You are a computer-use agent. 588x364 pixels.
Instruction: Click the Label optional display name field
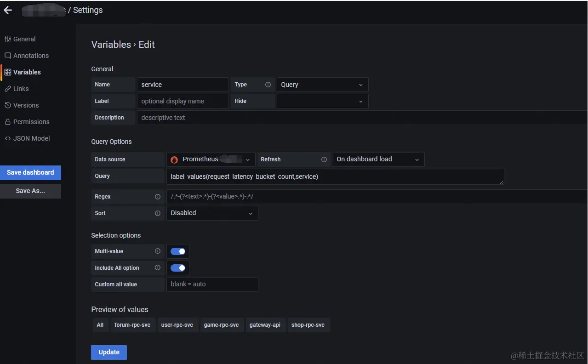[183, 101]
